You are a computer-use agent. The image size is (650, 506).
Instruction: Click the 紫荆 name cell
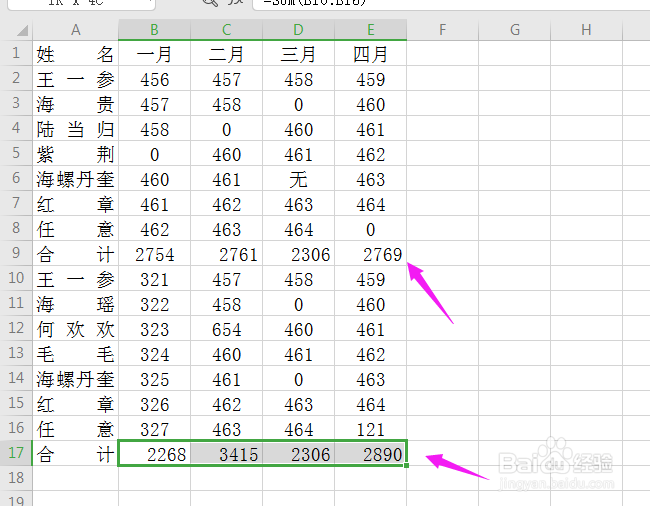[75, 153]
